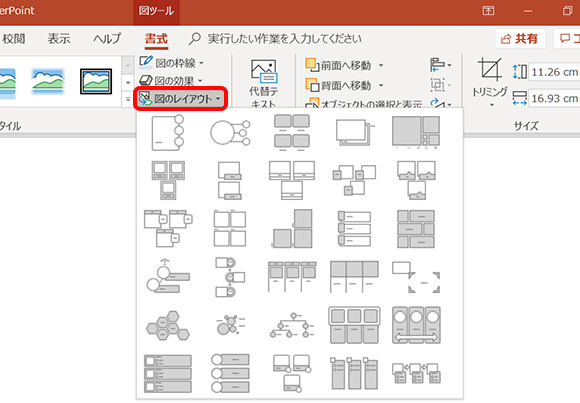Click the vertical picture accent list layout

(x=230, y=373)
